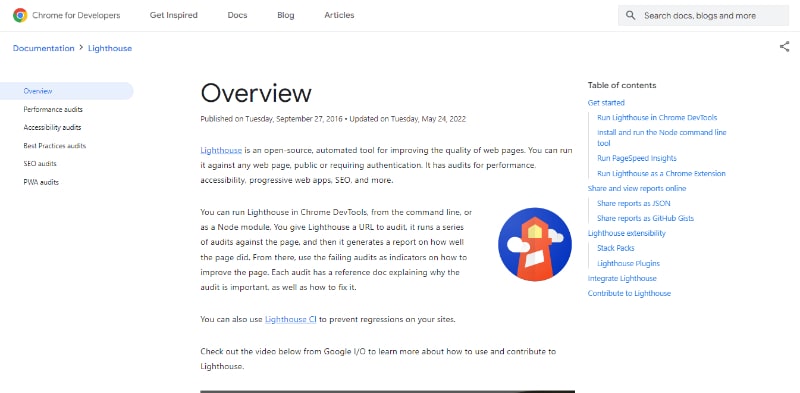Screen dimensions: 800x393
Task: Click the Lighthouse breadcrumb link
Action: pyautogui.click(x=110, y=48)
